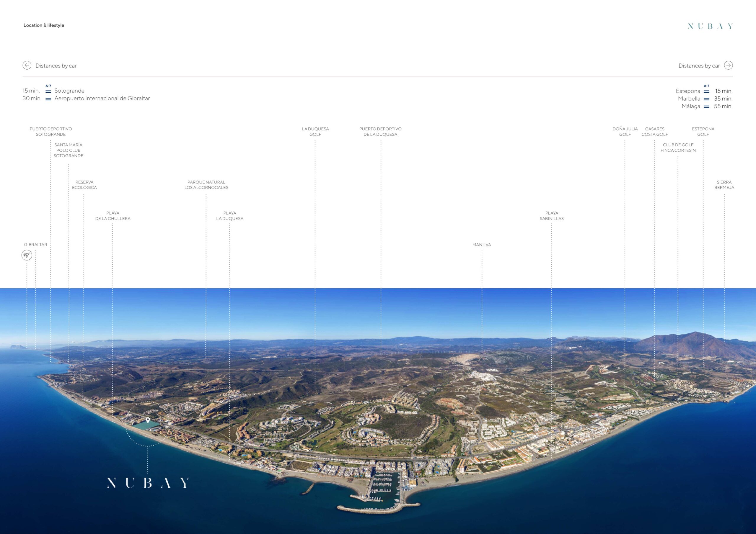756x534 pixels.
Task: Select the Location & lifestyle heading
Action: pyautogui.click(x=44, y=25)
